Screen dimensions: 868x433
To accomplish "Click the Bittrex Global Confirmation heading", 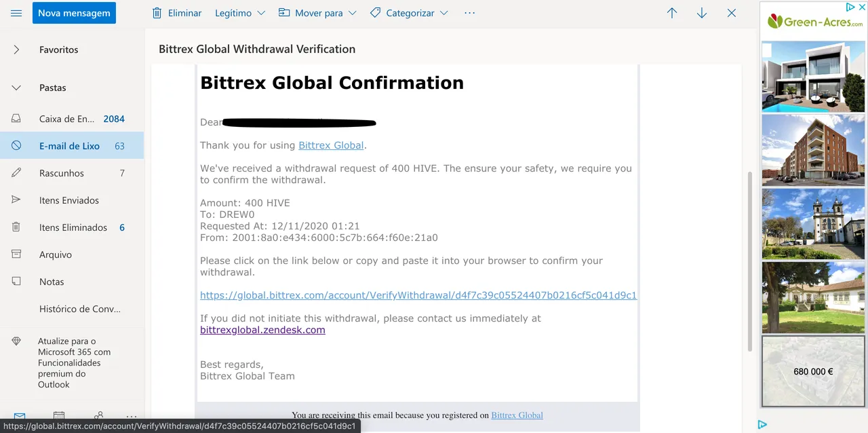I will (332, 83).
